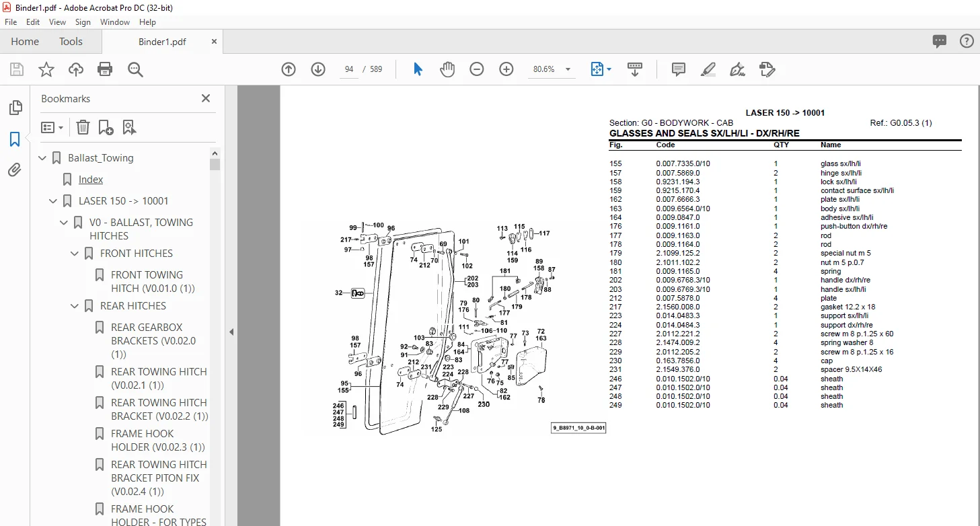
Task: Click the page number input field
Action: [349, 69]
